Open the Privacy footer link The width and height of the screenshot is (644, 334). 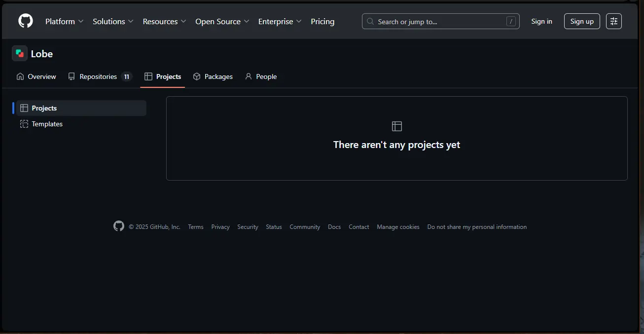tap(220, 227)
